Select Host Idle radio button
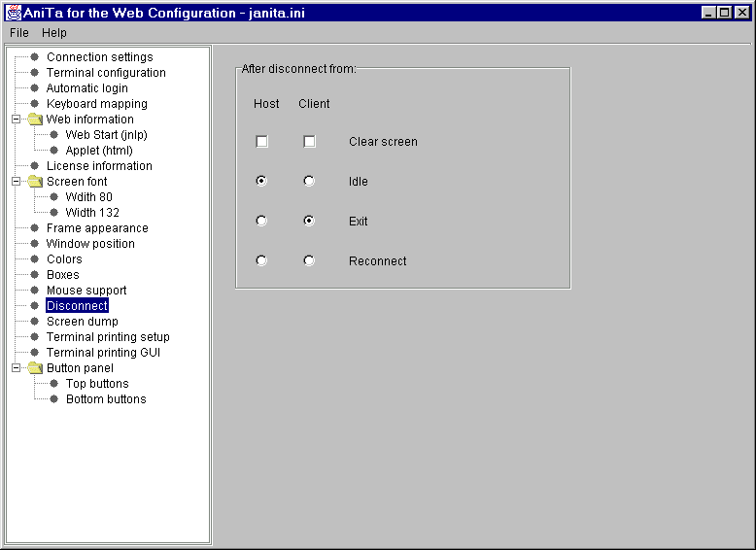 click(261, 182)
